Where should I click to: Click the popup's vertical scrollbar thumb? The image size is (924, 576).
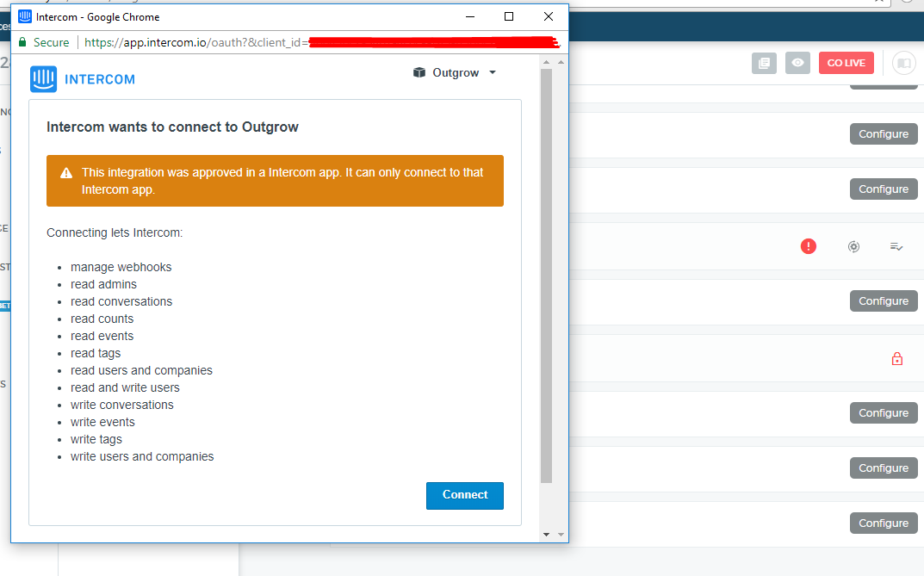[546, 276]
